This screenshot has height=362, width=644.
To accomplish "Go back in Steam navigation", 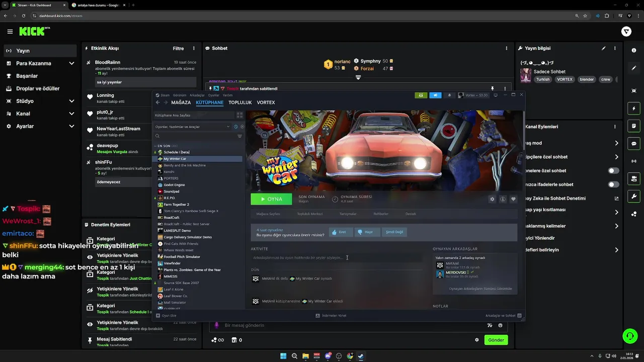I will pos(157,102).
